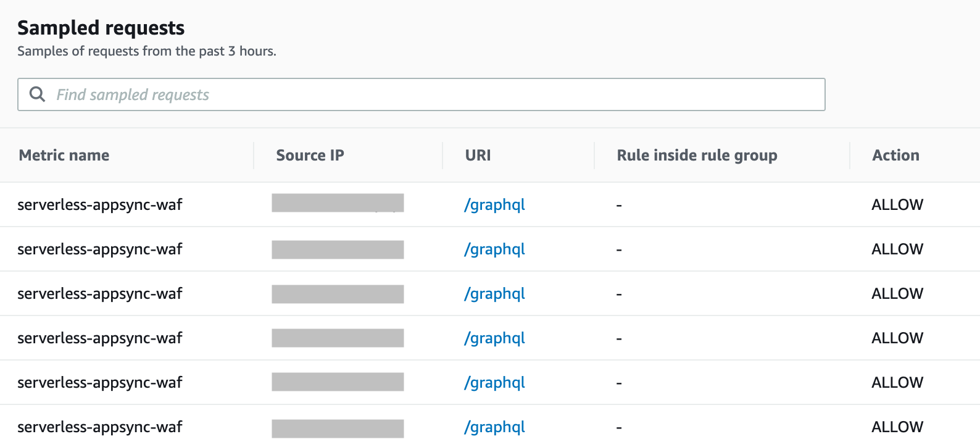Click the redacted Source IP in fifth row
The image size is (980, 447).
(x=338, y=382)
